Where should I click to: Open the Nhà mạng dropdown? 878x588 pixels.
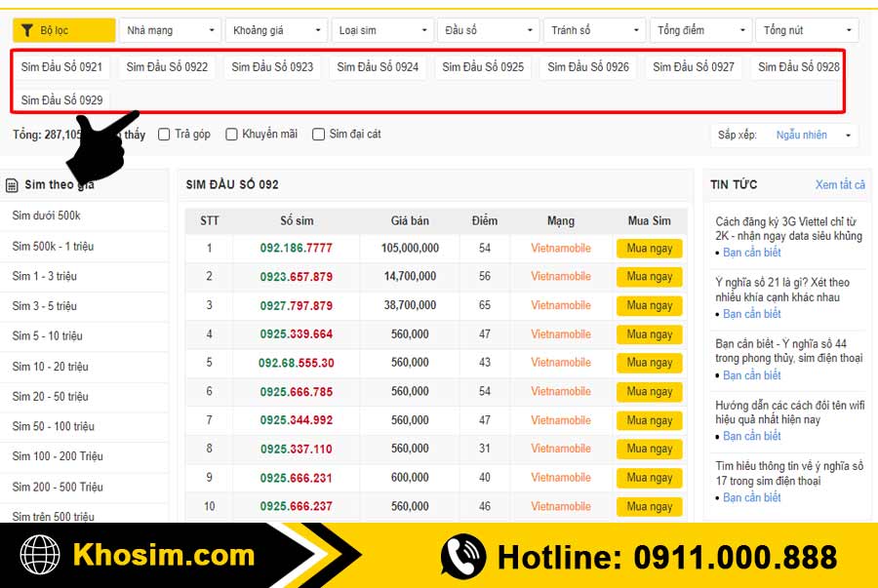(x=170, y=29)
